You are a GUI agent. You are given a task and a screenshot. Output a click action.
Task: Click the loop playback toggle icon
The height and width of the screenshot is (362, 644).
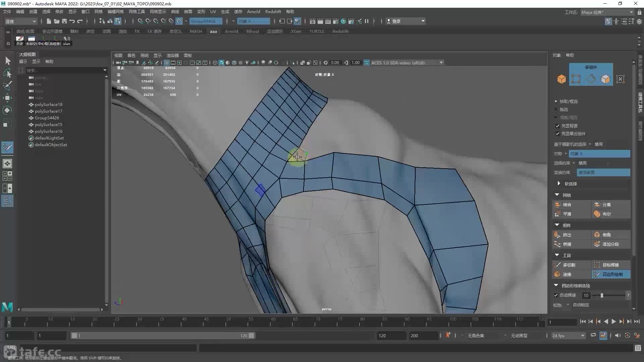pos(593,335)
